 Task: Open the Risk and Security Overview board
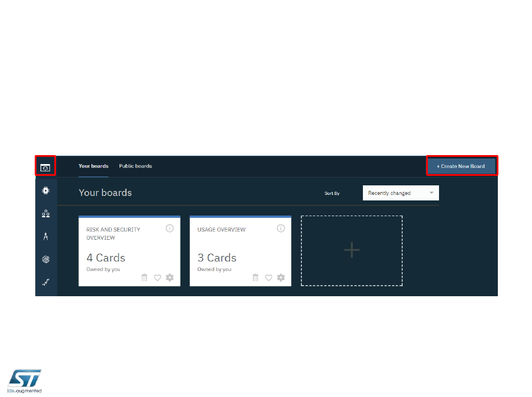click(x=129, y=251)
